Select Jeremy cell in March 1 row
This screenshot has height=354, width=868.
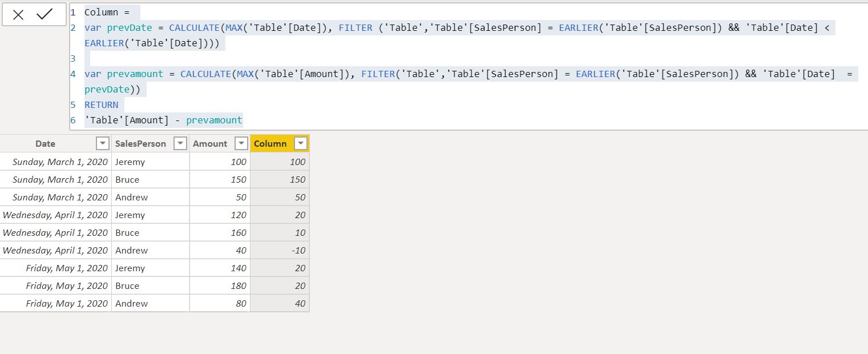[151, 162]
